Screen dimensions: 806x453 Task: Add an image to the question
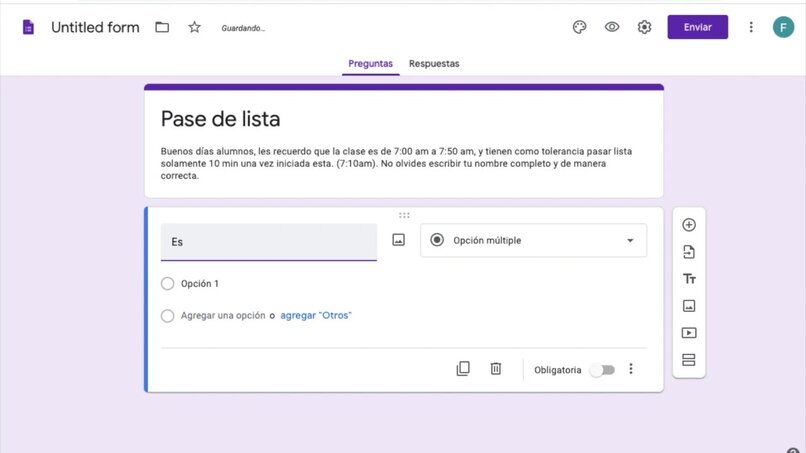pyautogui.click(x=398, y=240)
